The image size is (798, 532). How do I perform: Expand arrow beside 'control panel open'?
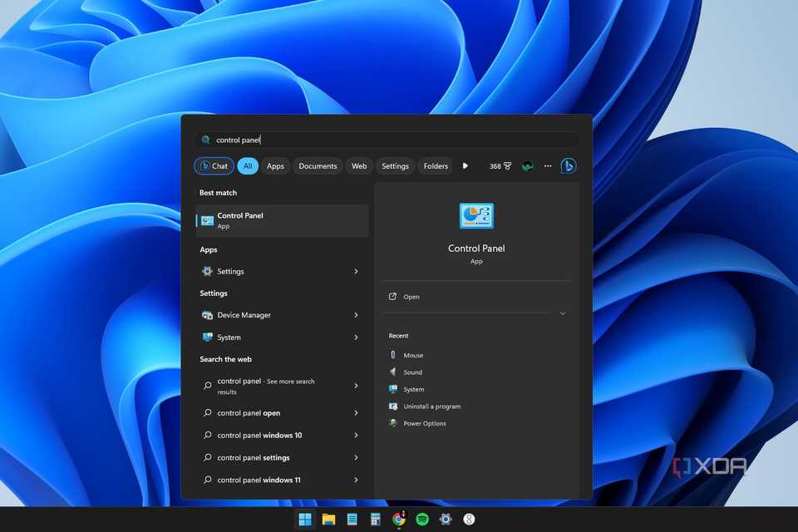tap(357, 413)
